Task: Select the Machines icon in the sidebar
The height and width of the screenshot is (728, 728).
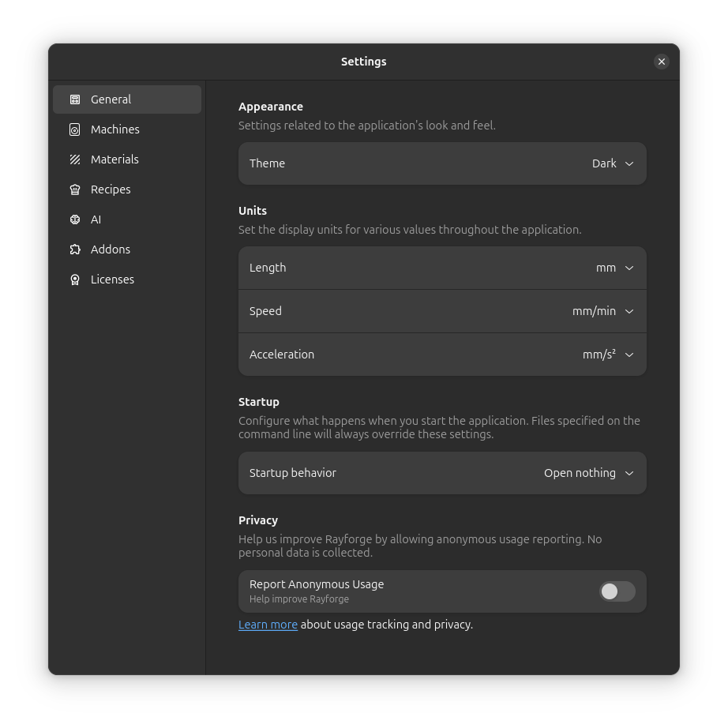Action: click(x=75, y=129)
